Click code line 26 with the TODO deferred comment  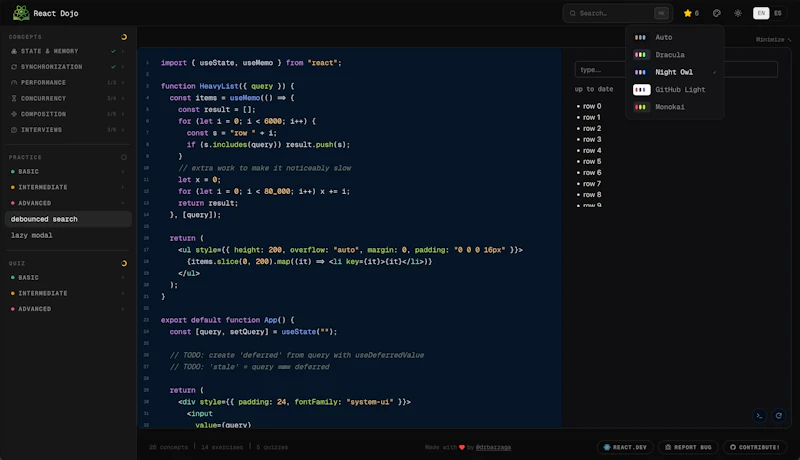coord(296,355)
